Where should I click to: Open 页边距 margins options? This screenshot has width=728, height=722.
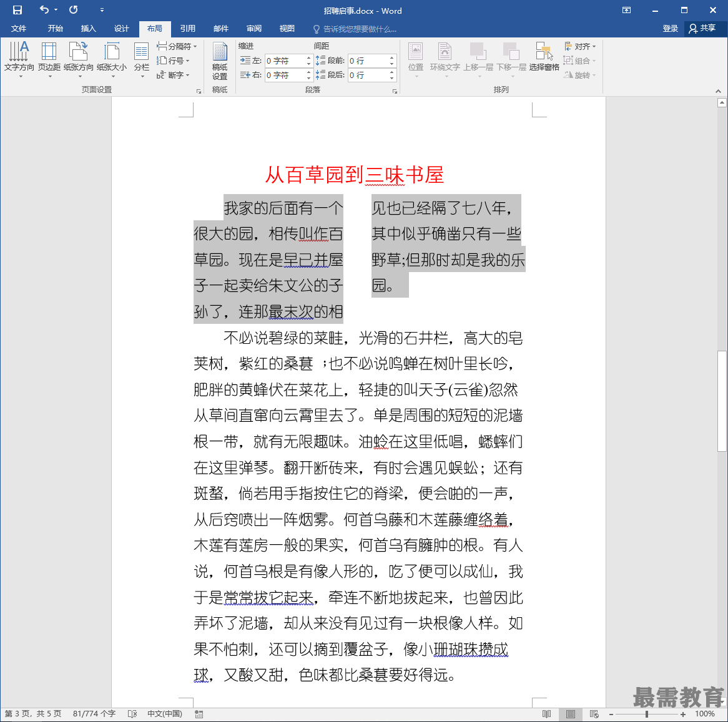click(49, 59)
